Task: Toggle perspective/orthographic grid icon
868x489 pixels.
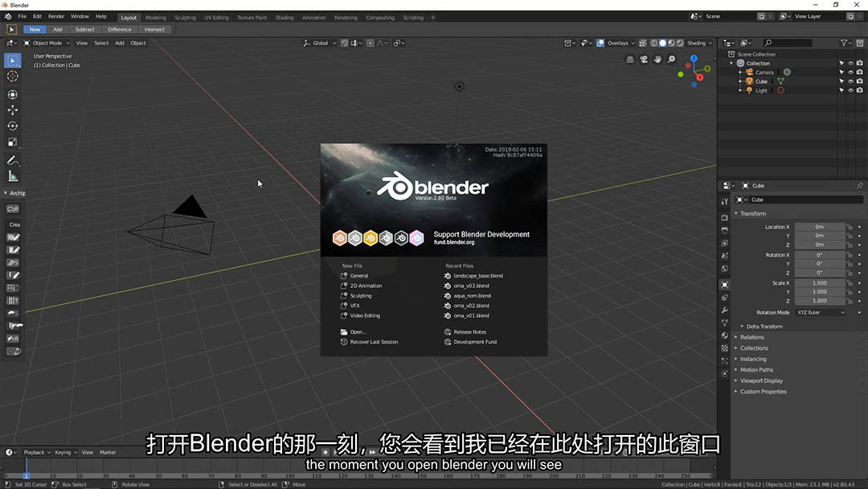Action: tap(630, 60)
